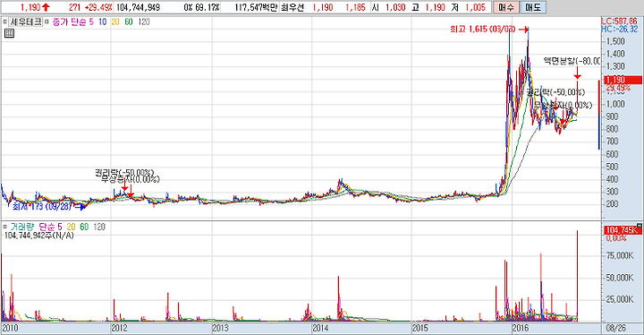The height and width of the screenshot is (335, 644).
Task: Click the 1,500 price axis label
Action: [614, 41]
